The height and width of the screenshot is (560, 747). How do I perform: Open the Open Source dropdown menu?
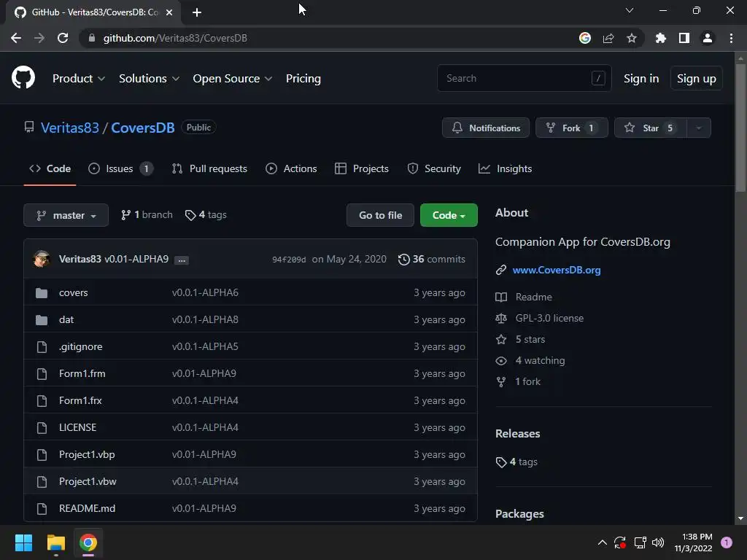click(x=233, y=79)
